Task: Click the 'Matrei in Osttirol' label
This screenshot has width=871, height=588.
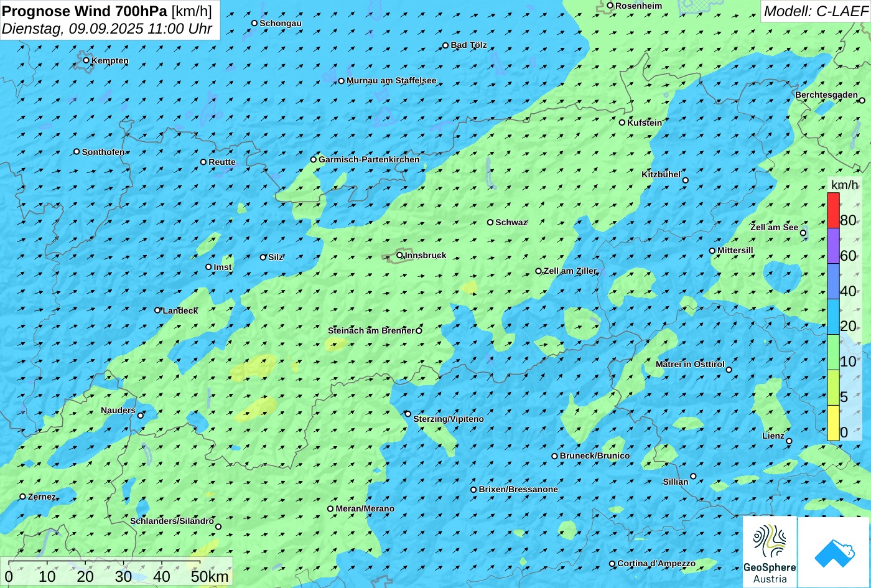Action: pyautogui.click(x=690, y=364)
